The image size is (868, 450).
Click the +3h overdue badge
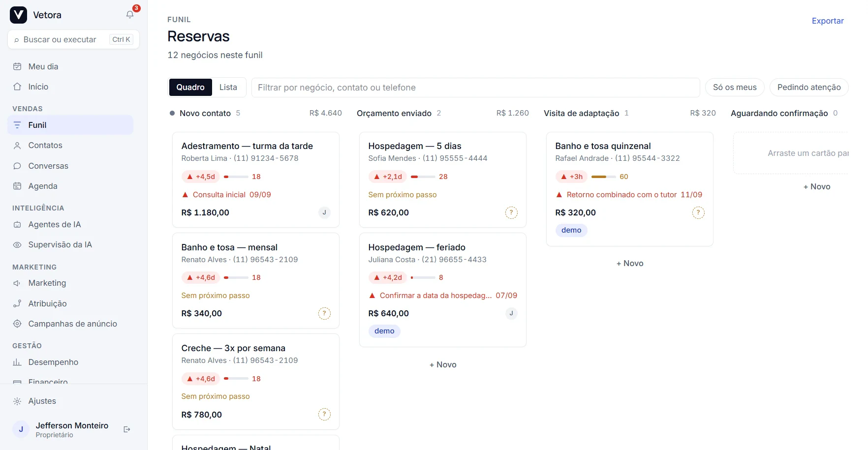571,177
